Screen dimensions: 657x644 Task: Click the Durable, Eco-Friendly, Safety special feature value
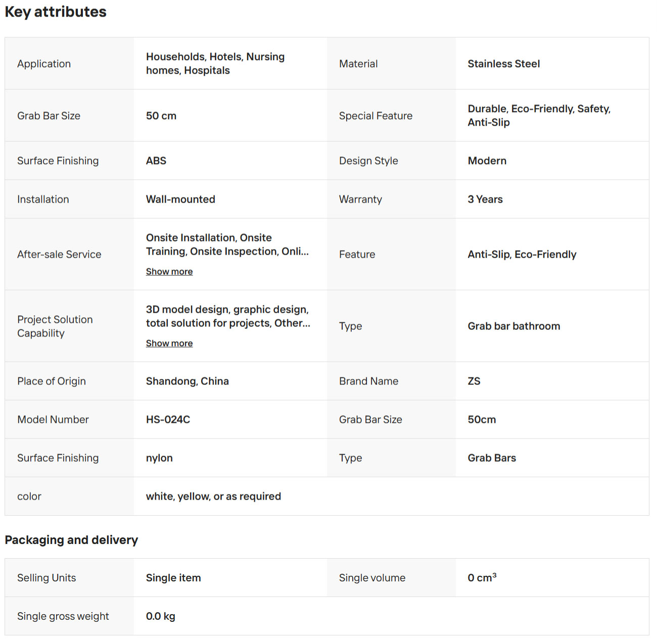point(539,116)
